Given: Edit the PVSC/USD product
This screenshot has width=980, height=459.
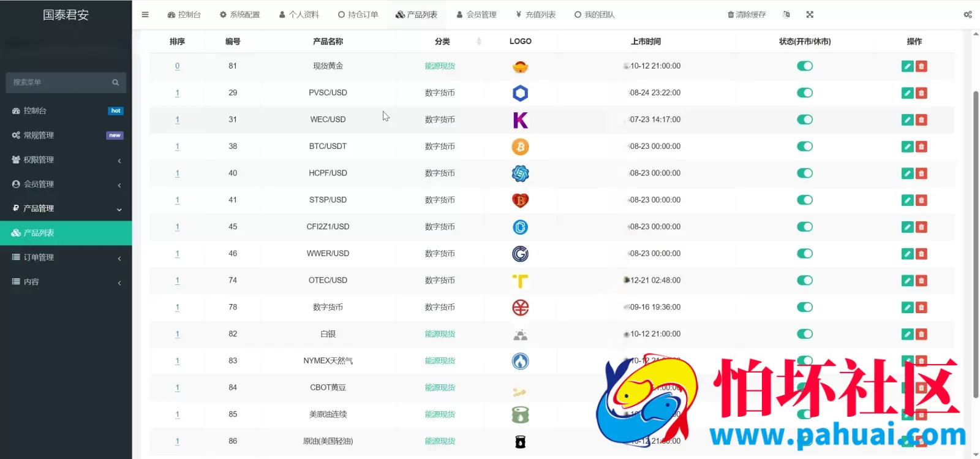Looking at the screenshot, I should tap(908, 93).
